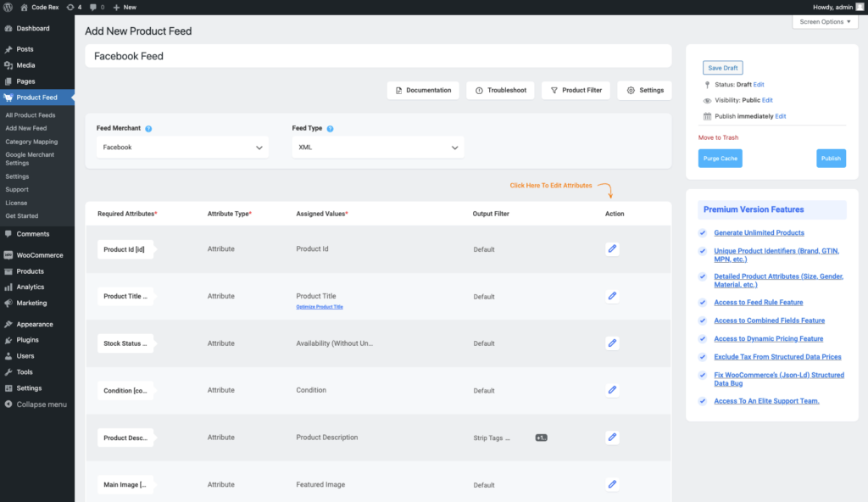Viewport: 868px width, 502px height.
Task: Click the extra filters badge beside Strip Tags
Action: pyautogui.click(x=542, y=438)
